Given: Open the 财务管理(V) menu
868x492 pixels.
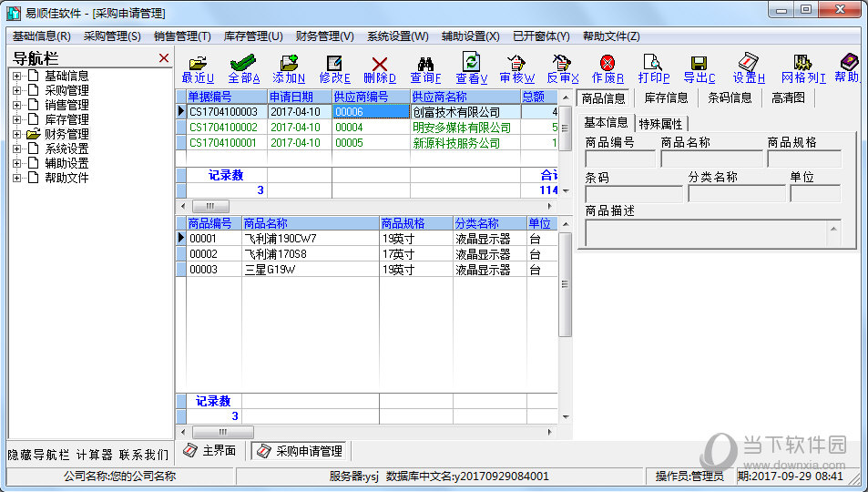Looking at the screenshot, I should pyautogui.click(x=324, y=36).
